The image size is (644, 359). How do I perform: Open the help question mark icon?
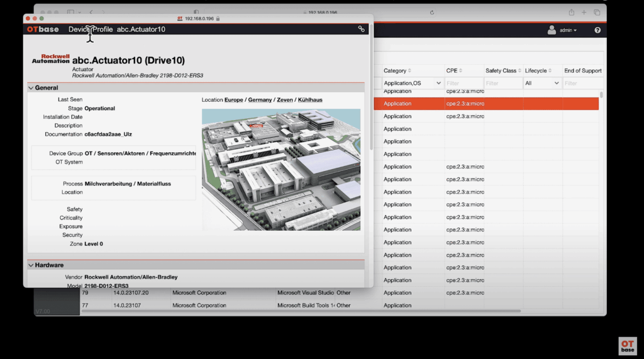click(597, 30)
